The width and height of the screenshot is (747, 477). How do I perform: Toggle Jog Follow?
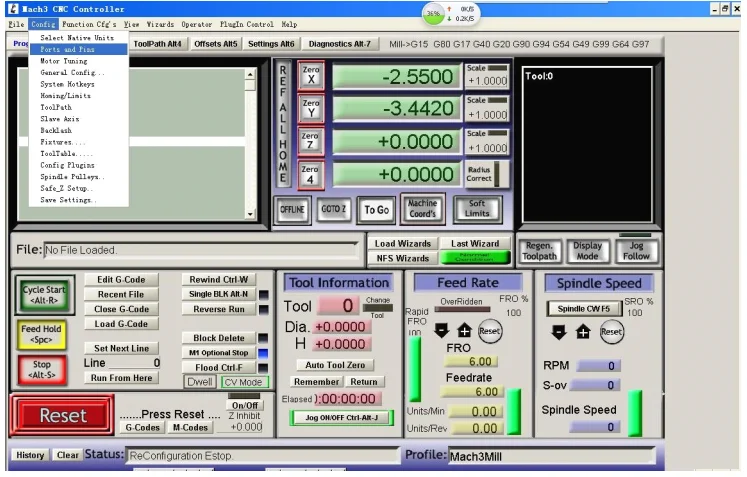[x=636, y=251]
